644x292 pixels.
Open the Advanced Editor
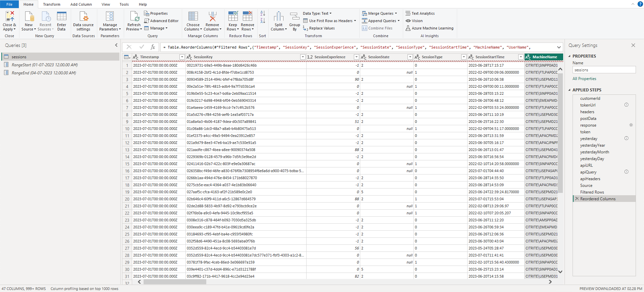point(161,21)
